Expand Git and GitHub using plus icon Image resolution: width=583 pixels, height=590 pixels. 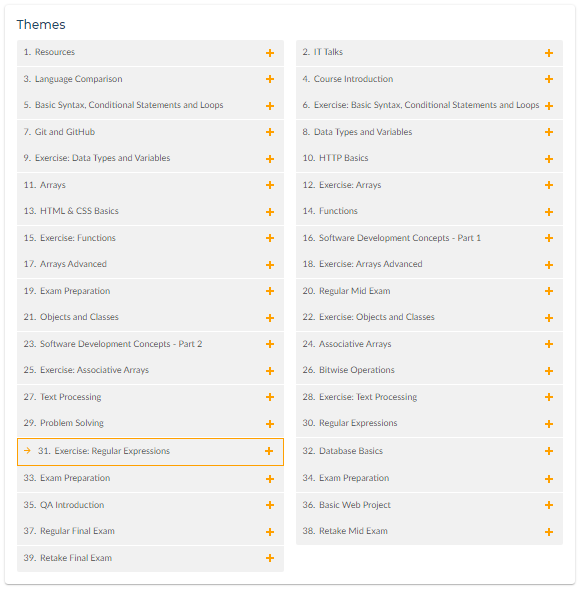(x=269, y=132)
